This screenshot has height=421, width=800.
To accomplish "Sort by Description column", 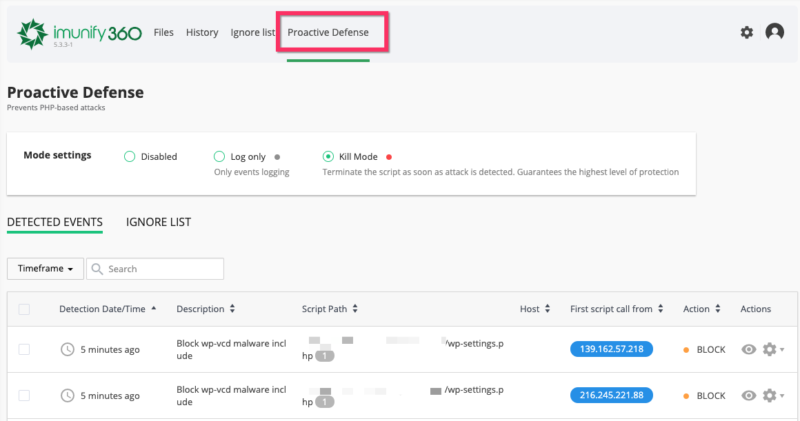I will [x=206, y=309].
